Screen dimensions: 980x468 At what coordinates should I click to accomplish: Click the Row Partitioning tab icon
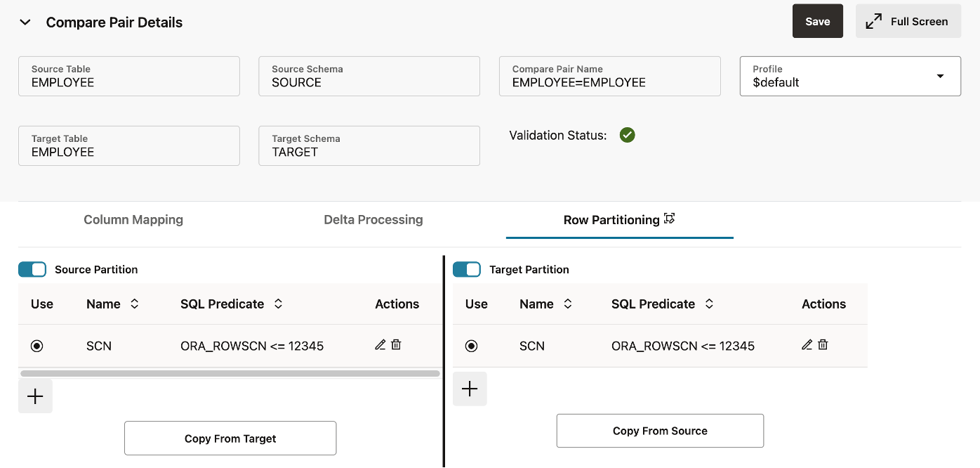(670, 219)
